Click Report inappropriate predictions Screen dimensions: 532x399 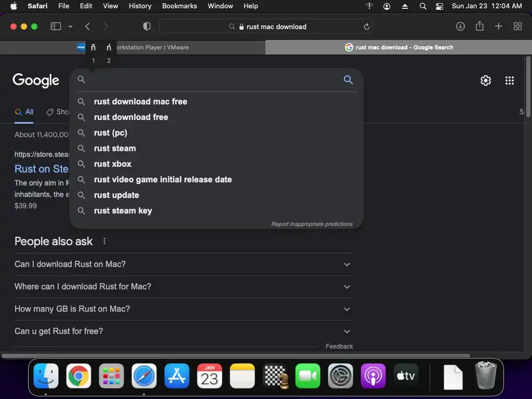312,224
